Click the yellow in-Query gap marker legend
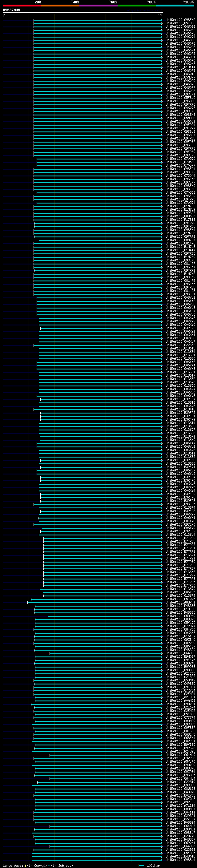Image resolution: width=197 pixels, height=868 pixels. 26,866
